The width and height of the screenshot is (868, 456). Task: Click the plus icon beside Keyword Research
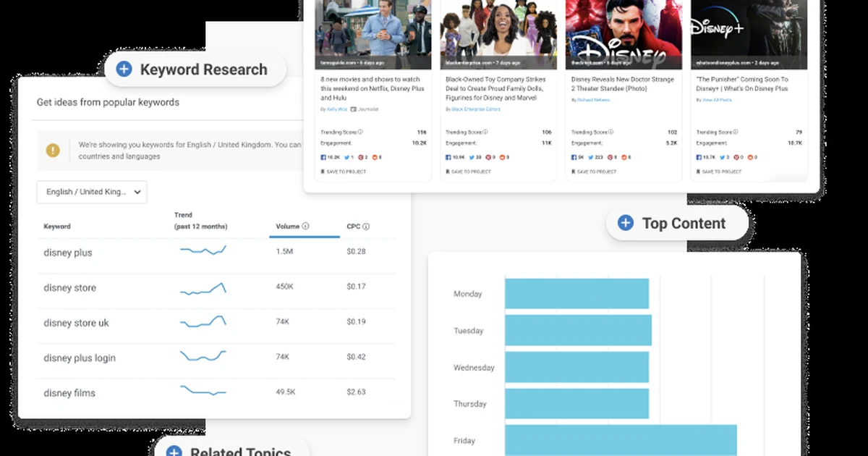pyautogui.click(x=124, y=69)
